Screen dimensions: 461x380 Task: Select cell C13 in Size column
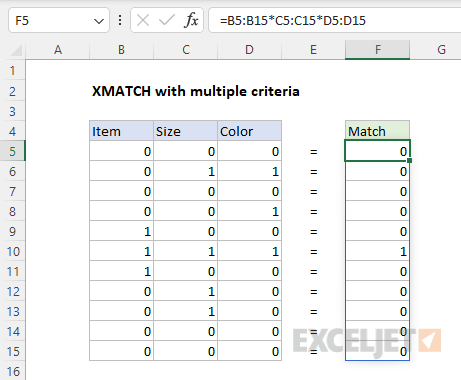(185, 311)
